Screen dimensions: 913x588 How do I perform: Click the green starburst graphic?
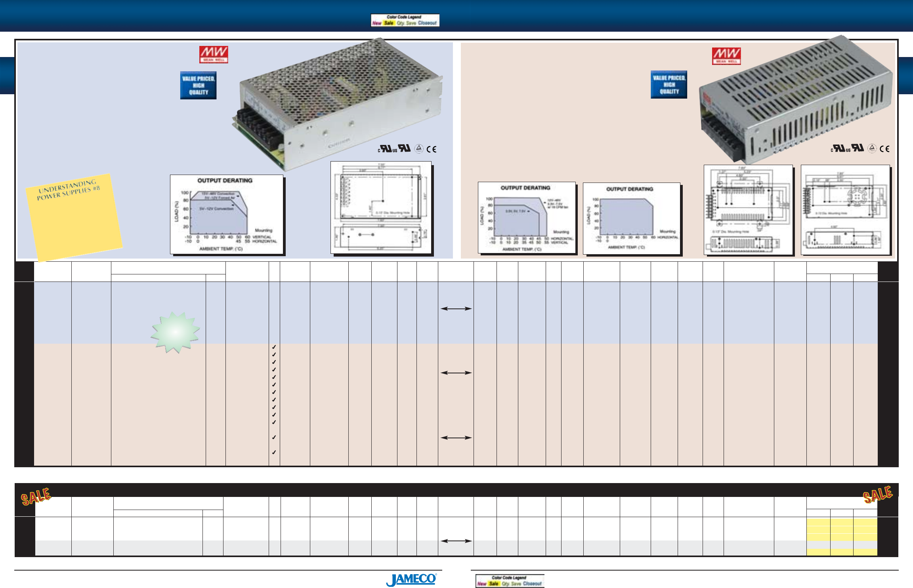pyautogui.click(x=175, y=332)
